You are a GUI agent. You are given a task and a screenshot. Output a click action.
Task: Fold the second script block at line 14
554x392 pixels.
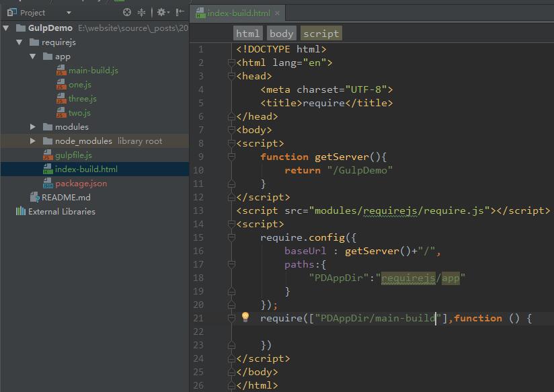pyautogui.click(x=231, y=224)
